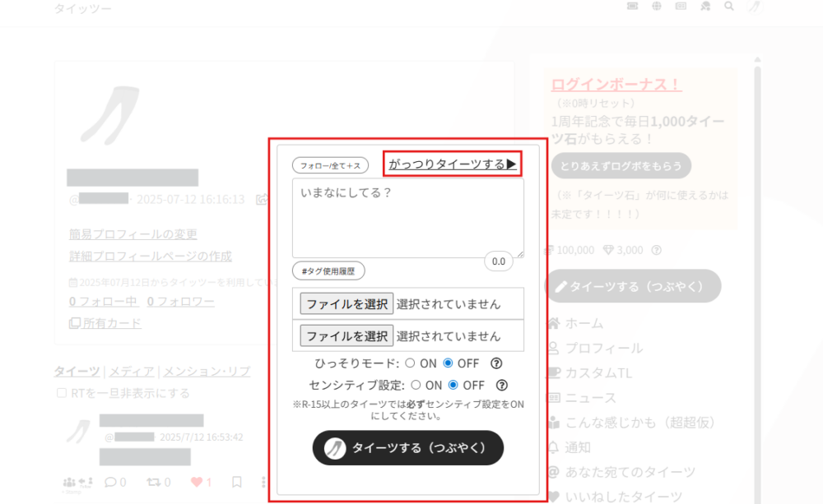The image size is (823, 504).
Task: Click the first ファイルを選択 button
Action: (346, 303)
